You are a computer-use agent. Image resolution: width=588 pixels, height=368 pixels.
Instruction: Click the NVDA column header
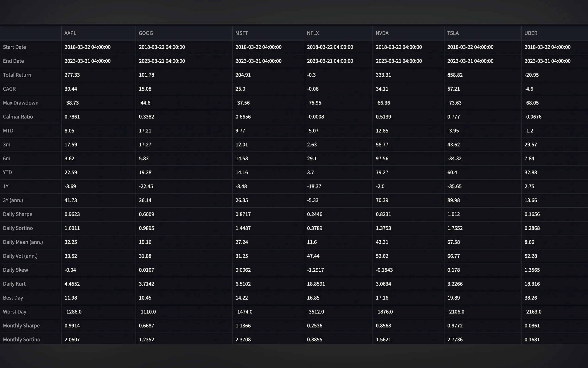point(382,33)
